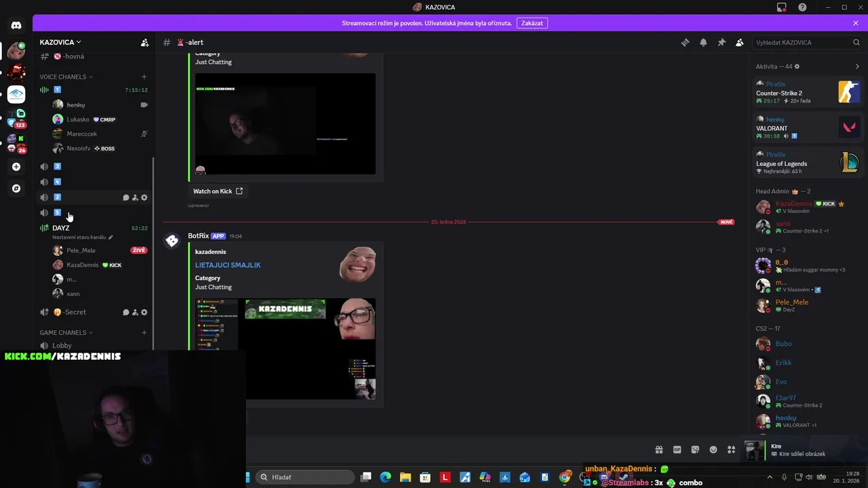The image size is (868, 488).
Task: Edit voice channel 2 settings gear
Action: coord(144,198)
